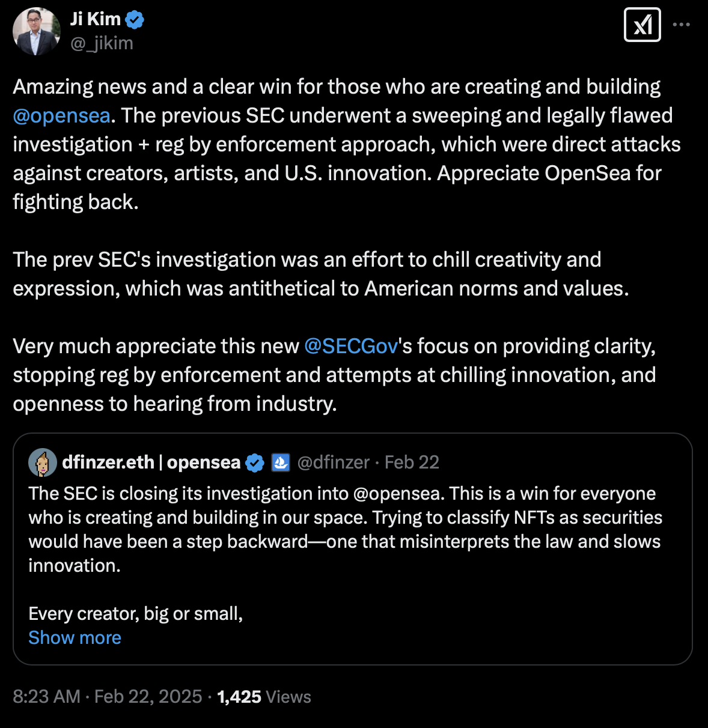The height and width of the screenshot is (728, 708).
Task: Click Ji Kim's profile picture
Action: 37,31
